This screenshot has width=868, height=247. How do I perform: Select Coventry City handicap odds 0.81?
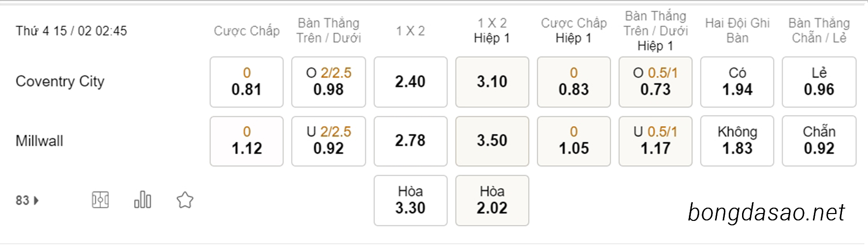point(247,82)
